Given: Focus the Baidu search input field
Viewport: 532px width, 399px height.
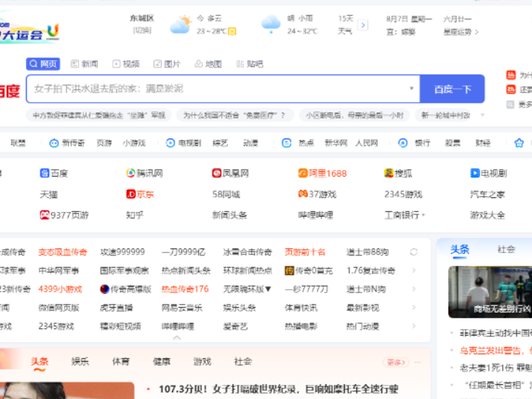Looking at the screenshot, I should click(x=223, y=89).
